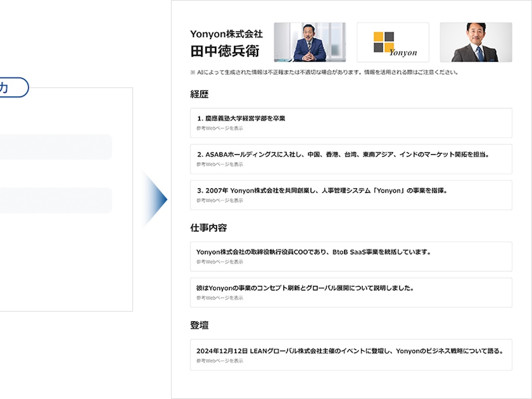Image resolution: width=532 pixels, height=399 pixels.
Task: Click the name 田中徳兵衛
Action: [x=225, y=51]
